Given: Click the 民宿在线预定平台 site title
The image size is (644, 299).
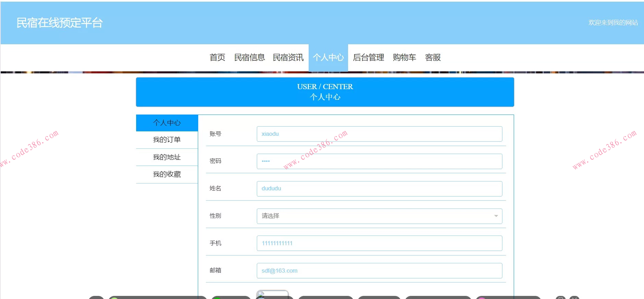Looking at the screenshot, I should pos(60,23).
